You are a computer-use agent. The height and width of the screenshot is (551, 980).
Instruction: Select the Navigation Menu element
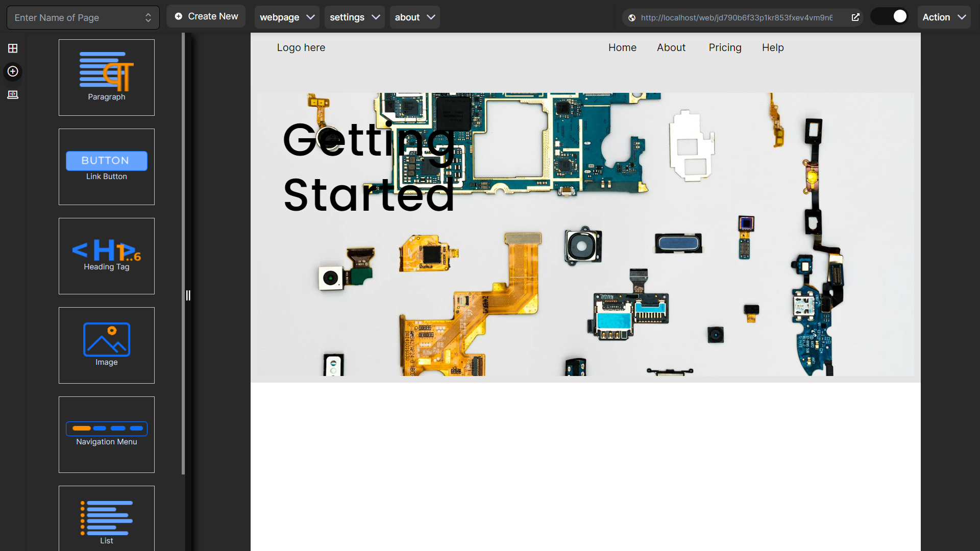point(106,435)
